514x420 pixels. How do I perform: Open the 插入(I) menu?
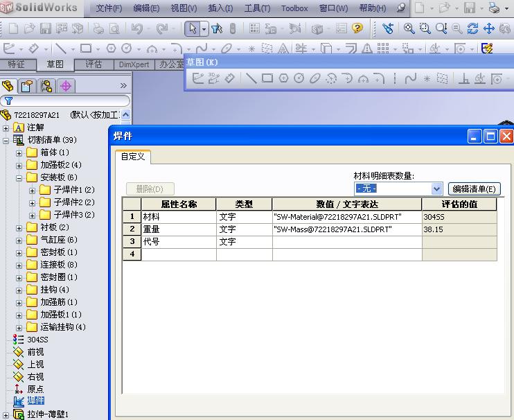tap(220, 8)
